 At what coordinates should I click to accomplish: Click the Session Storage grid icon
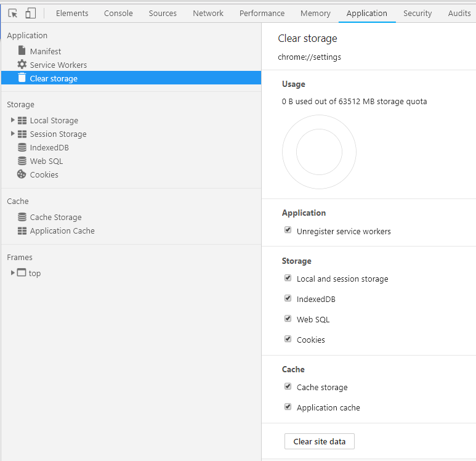pos(22,134)
